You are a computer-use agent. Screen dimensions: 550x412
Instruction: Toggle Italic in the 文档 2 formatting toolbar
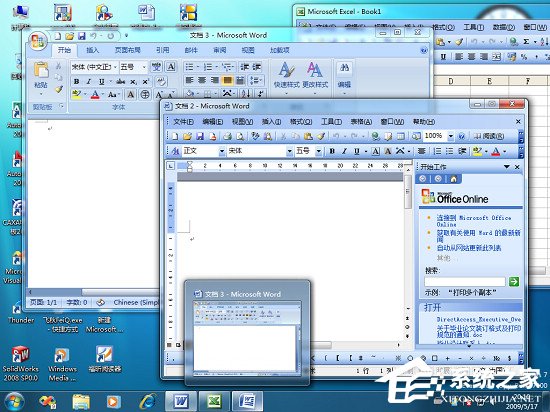pyautogui.click(x=344, y=151)
